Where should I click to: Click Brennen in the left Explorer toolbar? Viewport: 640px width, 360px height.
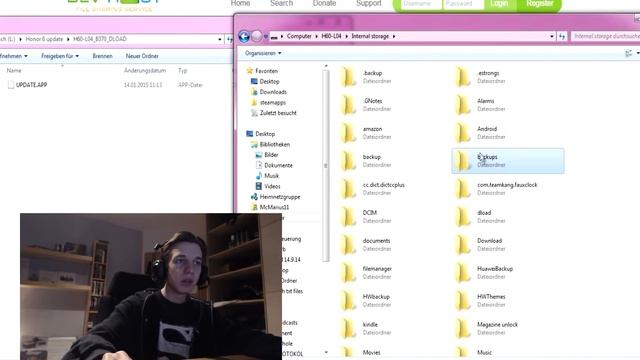tap(102, 56)
